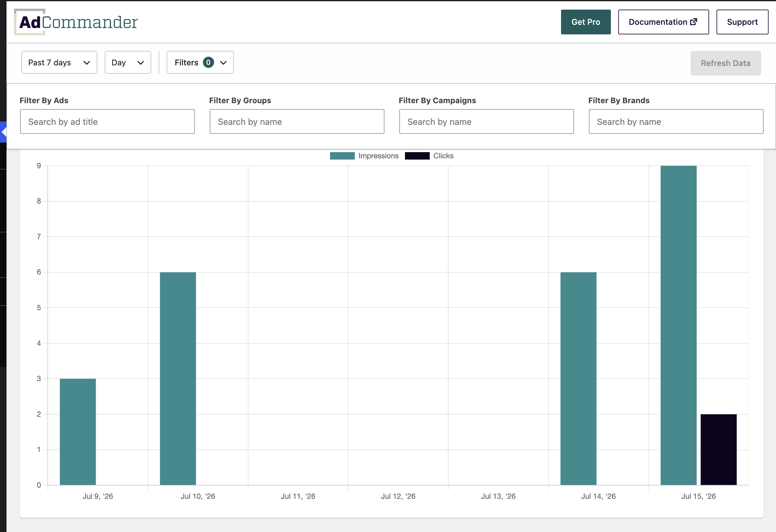Screen dimensions: 776x532
Task: Toggle the Clicks legend swatch
Action: click(417, 156)
